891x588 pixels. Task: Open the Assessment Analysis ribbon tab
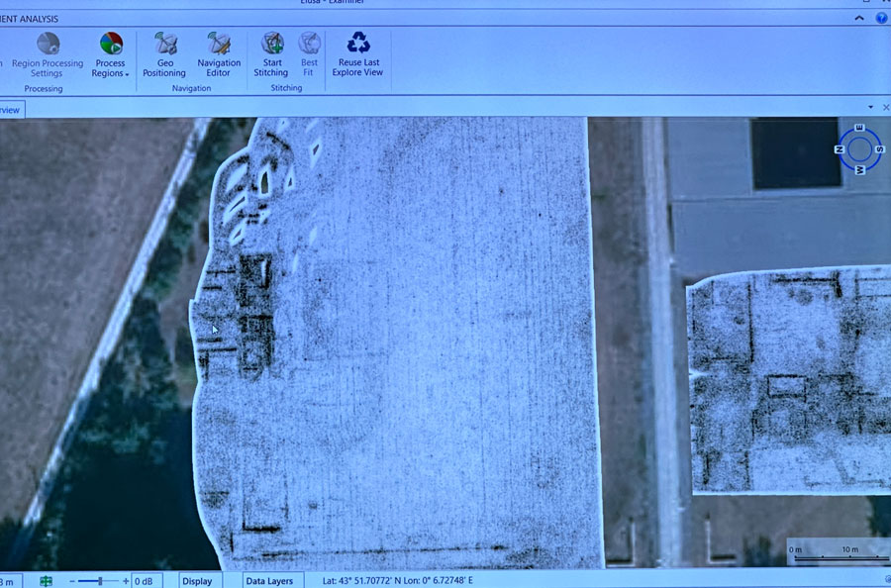pyautogui.click(x=30, y=18)
